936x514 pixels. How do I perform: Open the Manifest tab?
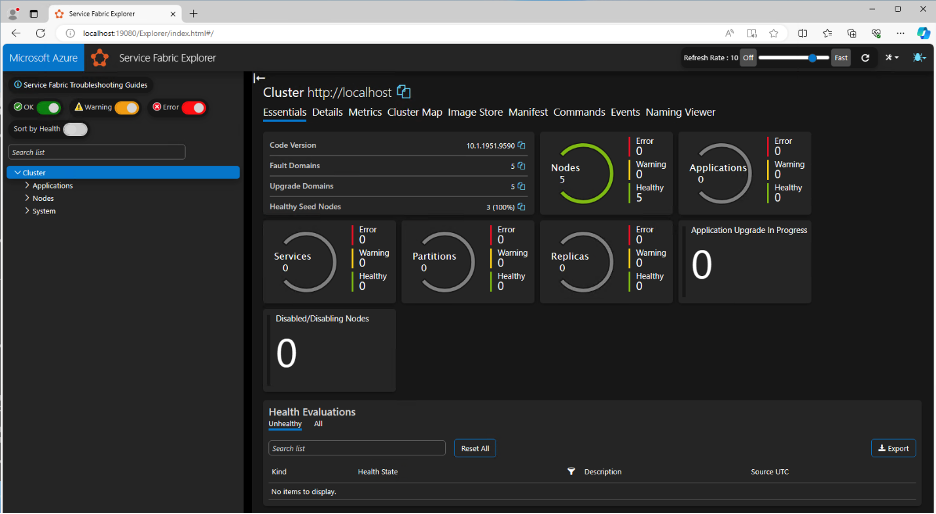point(528,112)
